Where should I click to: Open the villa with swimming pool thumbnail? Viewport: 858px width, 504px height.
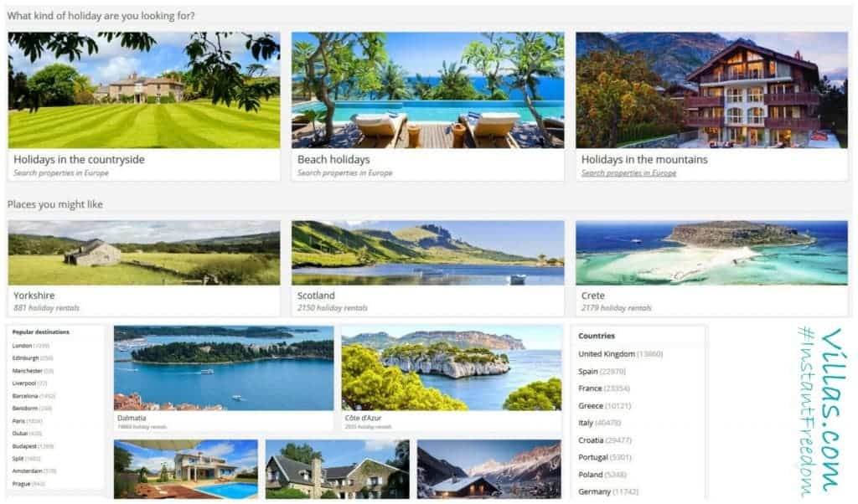pyautogui.click(x=186, y=469)
